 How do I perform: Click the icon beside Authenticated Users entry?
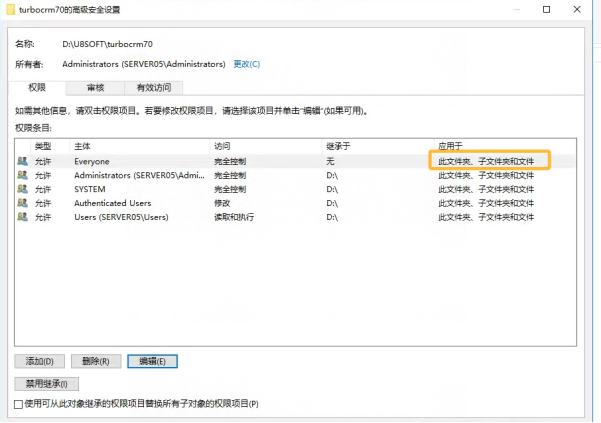pos(23,203)
